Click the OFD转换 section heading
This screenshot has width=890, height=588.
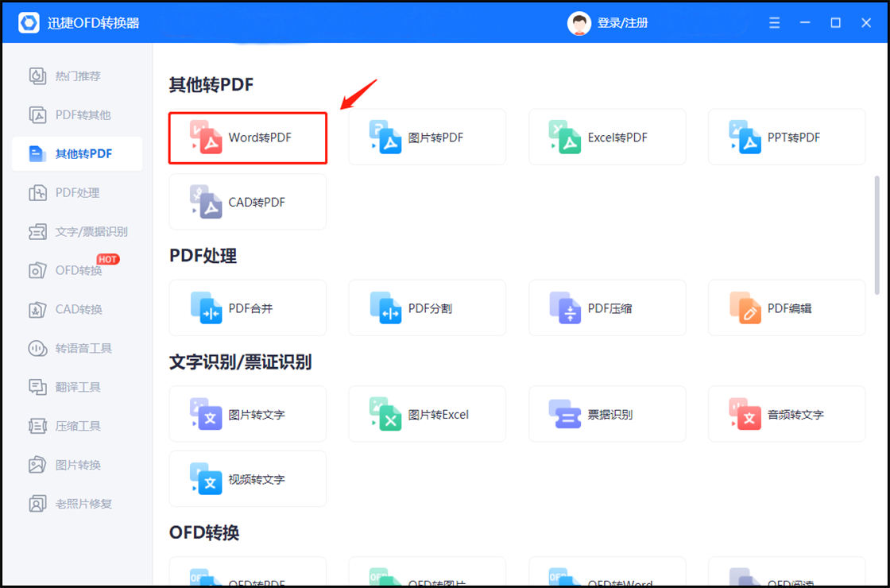point(203,532)
